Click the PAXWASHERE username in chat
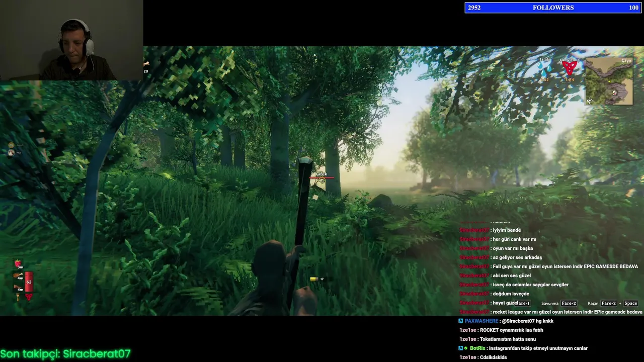 481,321
